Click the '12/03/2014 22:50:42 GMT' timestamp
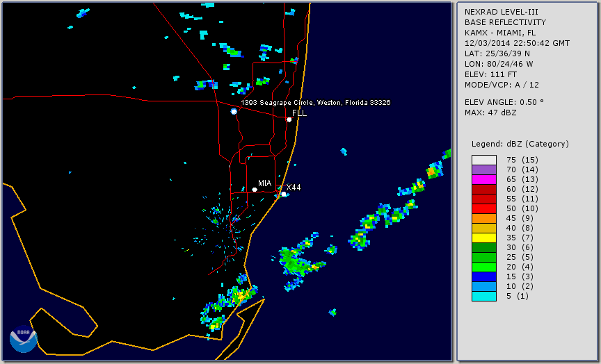This screenshot has width=601, height=364. tap(517, 43)
